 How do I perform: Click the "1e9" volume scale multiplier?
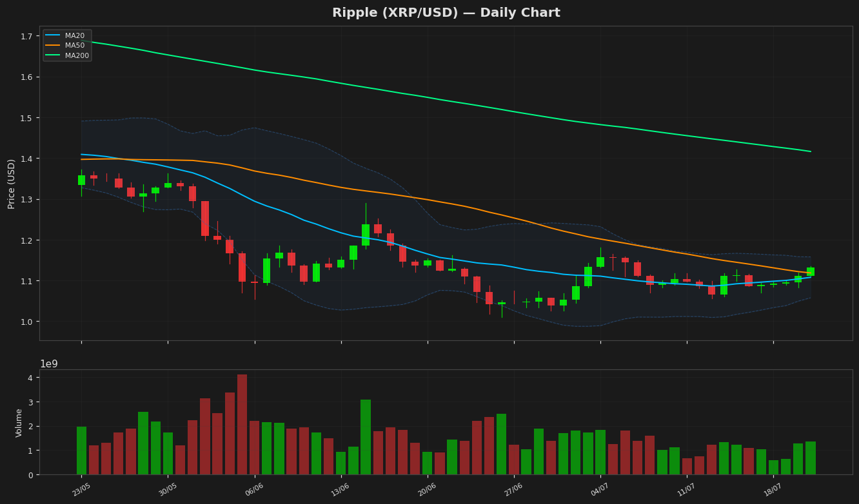click(49, 364)
